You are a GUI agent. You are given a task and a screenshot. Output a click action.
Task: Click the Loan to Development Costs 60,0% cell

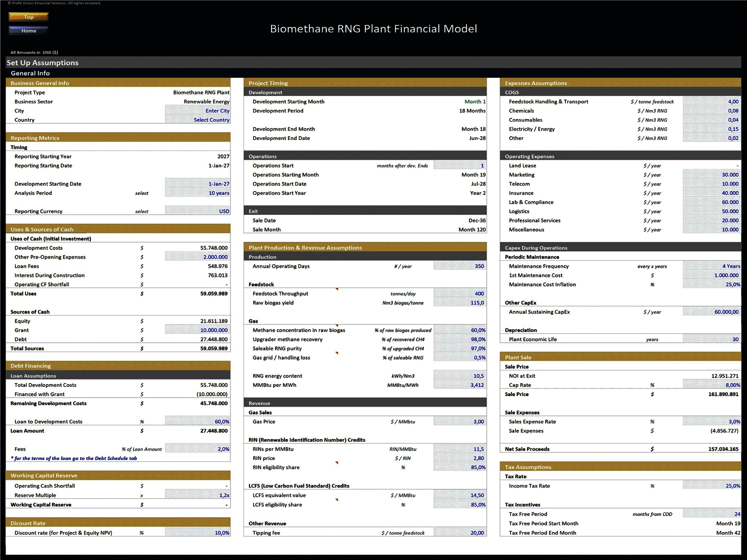[x=198, y=422]
